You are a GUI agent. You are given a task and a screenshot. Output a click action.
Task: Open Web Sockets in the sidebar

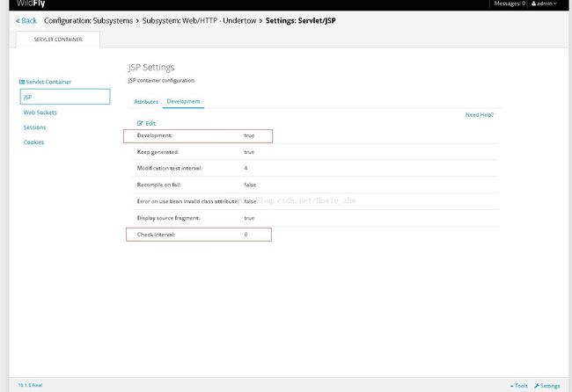coord(40,113)
